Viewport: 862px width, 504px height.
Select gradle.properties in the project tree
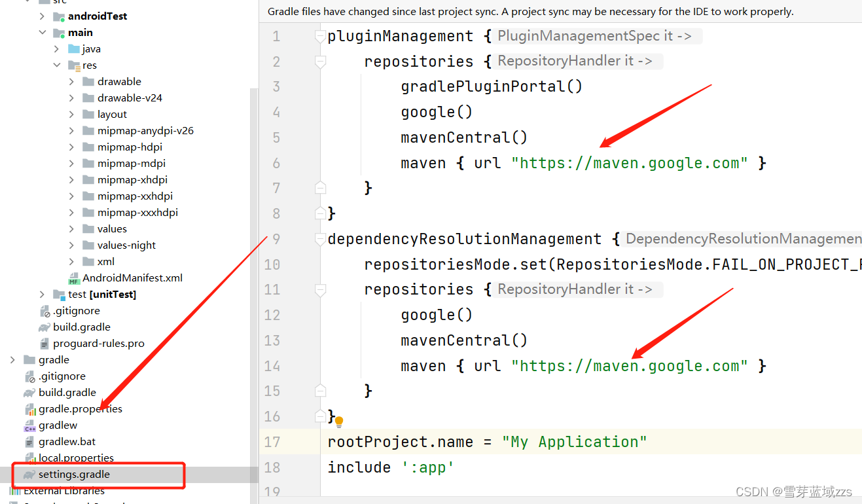(x=81, y=408)
